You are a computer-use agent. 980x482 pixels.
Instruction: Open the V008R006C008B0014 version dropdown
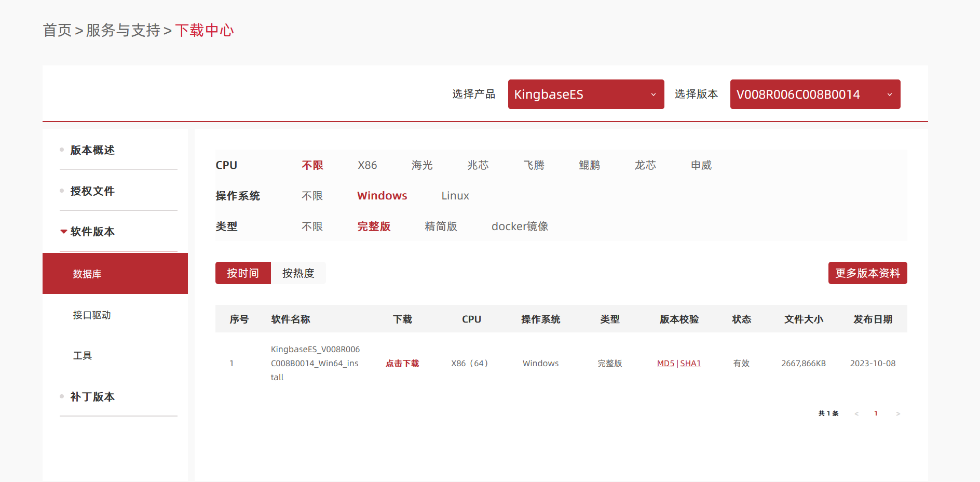(815, 94)
